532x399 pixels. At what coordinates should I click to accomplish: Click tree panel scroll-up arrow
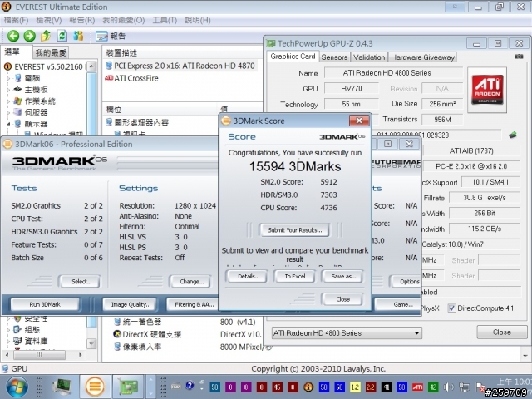pyautogui.click(x=91, y=66)
